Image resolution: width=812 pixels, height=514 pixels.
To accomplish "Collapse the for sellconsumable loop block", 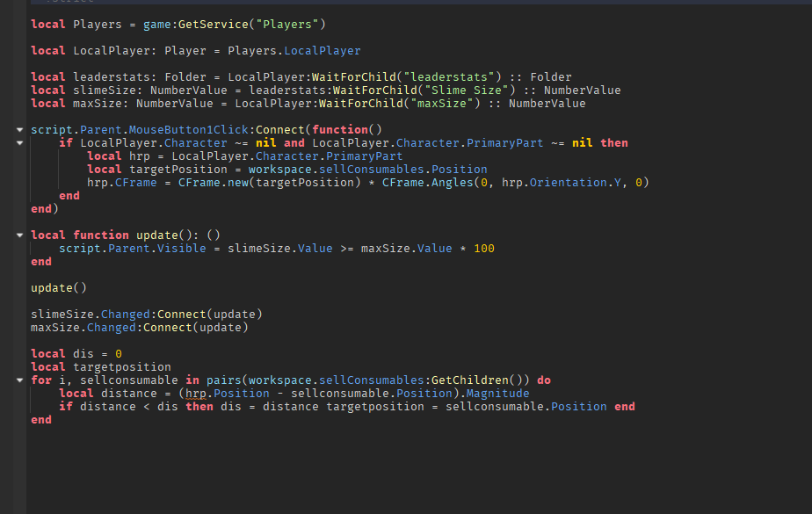I will tap(19, 380).
